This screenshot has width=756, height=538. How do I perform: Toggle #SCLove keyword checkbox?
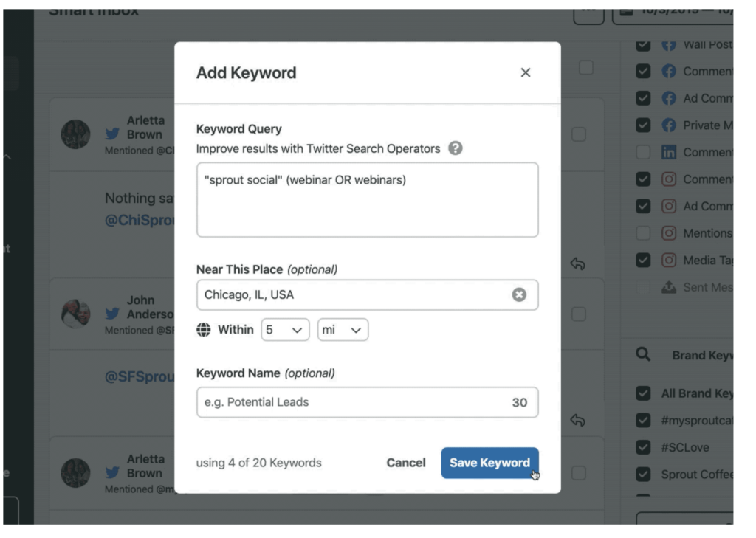click(643, 447)
